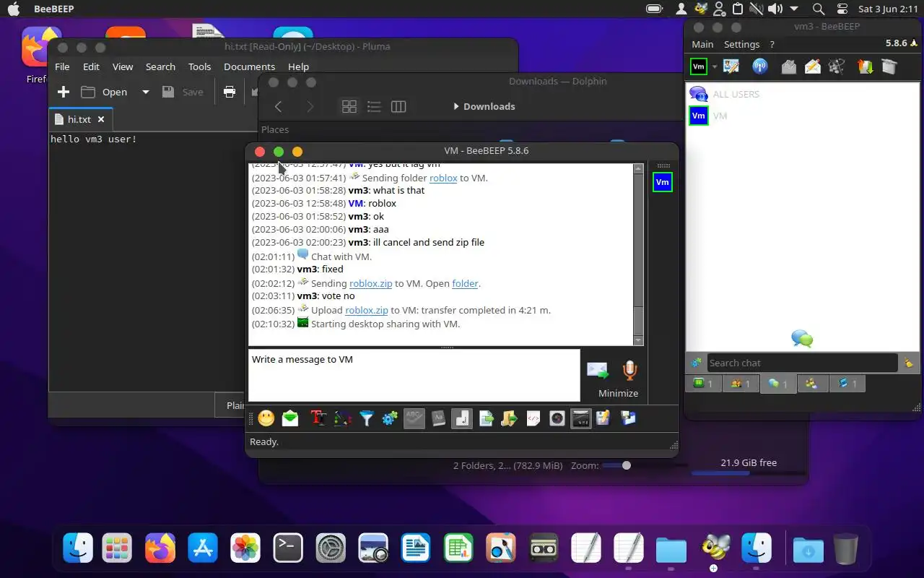924x578 pixels.
Task: Click the broom clear search icon
Action: [x=908, y=363]
